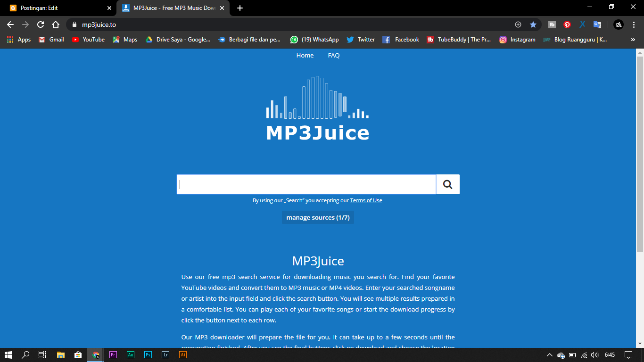Click the MP3Juice logo
The image size is (644, 362).
click(x=318, y=109)
